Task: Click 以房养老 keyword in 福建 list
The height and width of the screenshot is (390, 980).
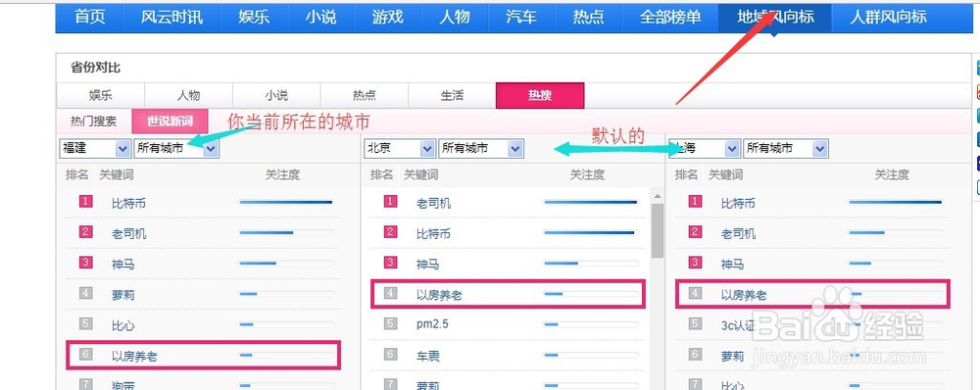Action: [134, 357]
